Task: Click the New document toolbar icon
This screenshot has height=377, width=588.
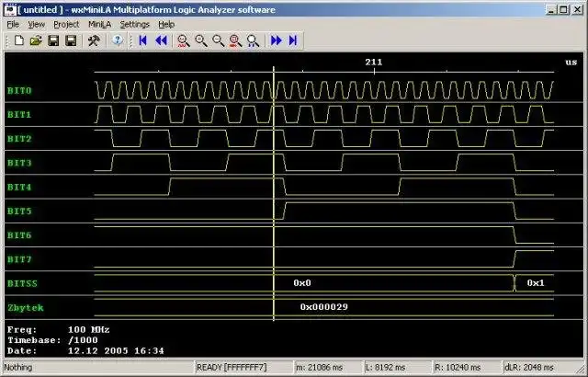Action: tap(18, 40)
